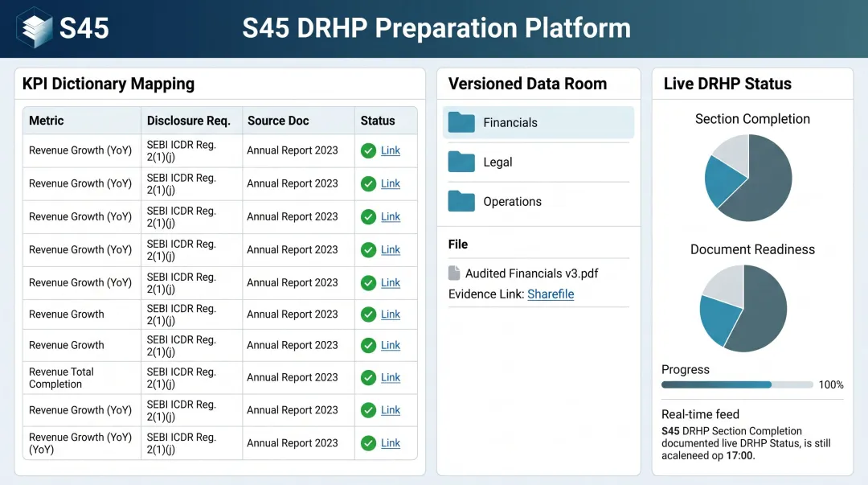
Task: Click the Real-time feed heading
Action: 700,414
